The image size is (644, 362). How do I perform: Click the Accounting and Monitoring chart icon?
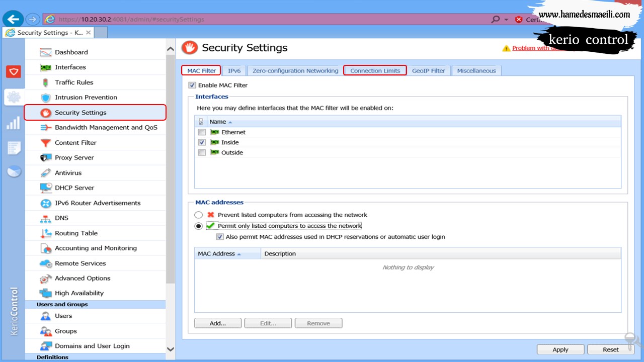pos(46,248)
